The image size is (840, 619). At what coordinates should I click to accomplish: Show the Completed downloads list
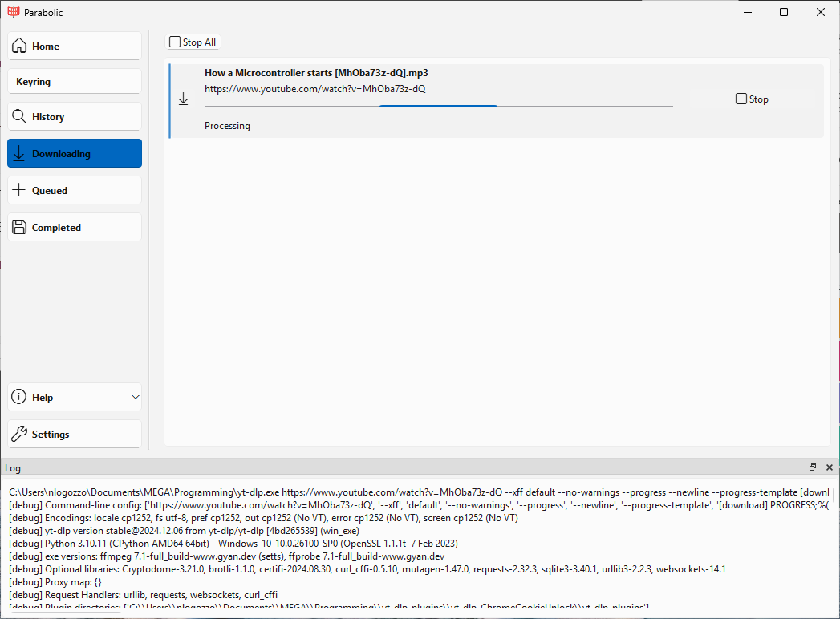pyautogui.click(x=75, y=228)
